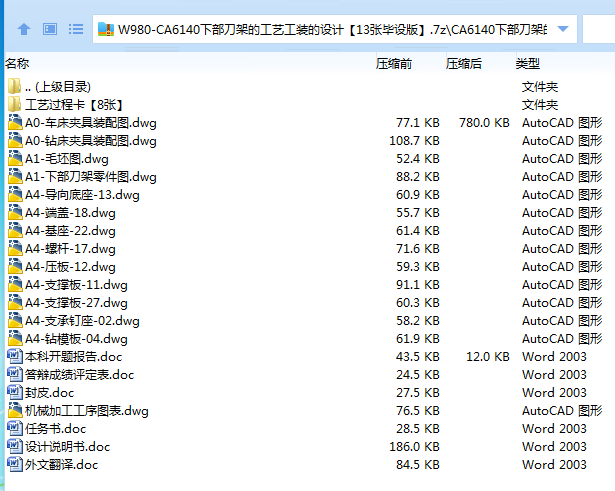
Task: Select the 任务书.doc Word icon
Action: (15, 429)
